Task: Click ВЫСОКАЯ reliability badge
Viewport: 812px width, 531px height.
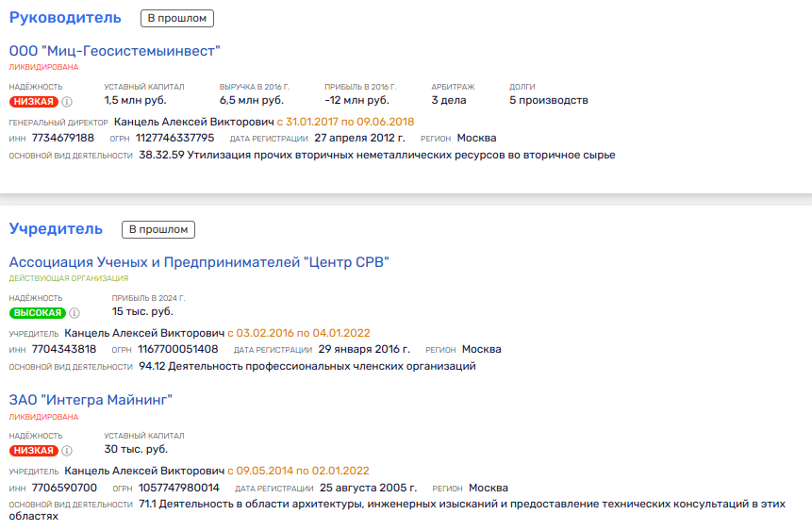Action: point(38,313)
